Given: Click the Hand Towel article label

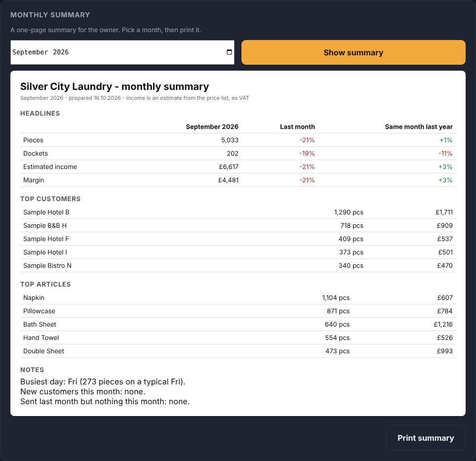Looking at the screenshot, I should click(41, 338).
